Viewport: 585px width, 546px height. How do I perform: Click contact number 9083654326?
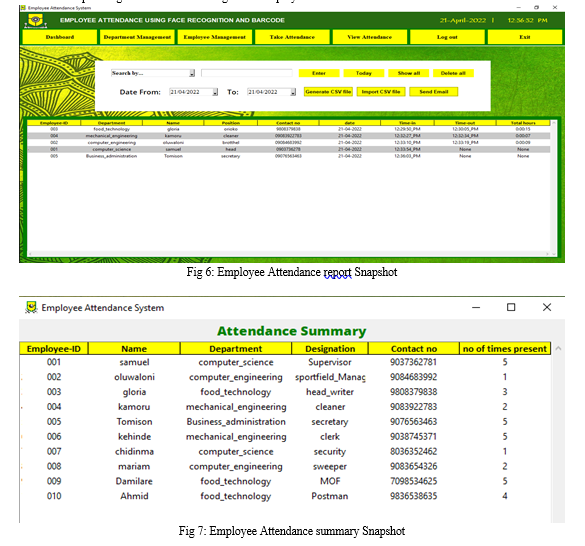pyautogui.click(x=413, y=467)
